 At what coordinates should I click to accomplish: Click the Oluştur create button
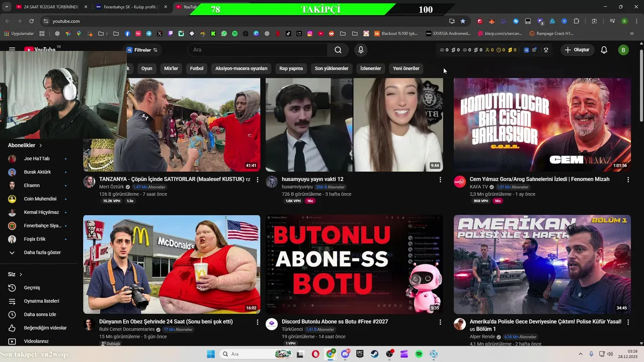(577, 50)
